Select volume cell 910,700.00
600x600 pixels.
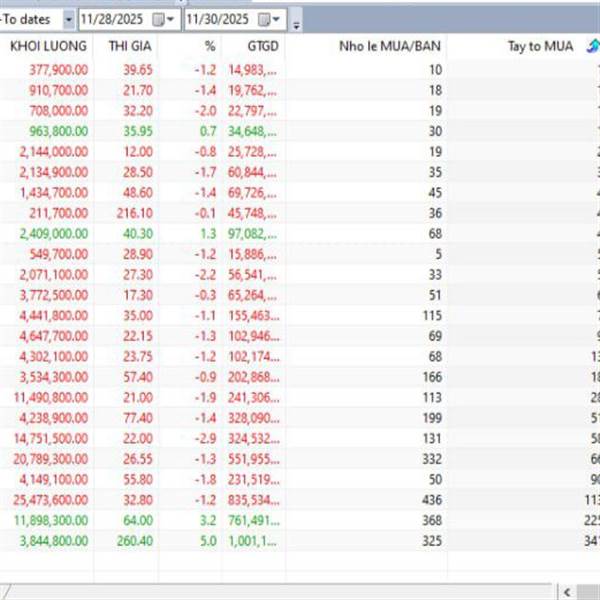click(x=59, y=90)
